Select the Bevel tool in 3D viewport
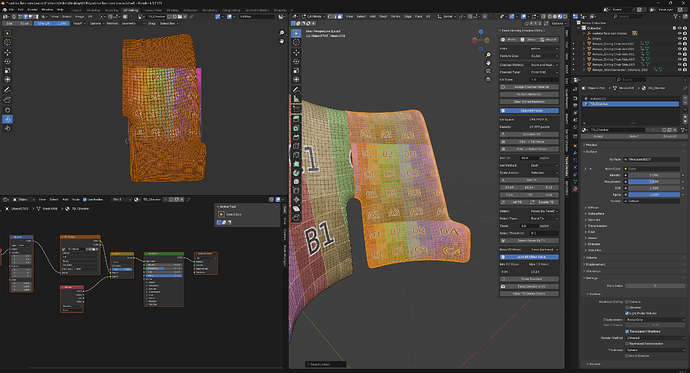The width and height of the screenshot is (690, 373). [x=297, y=137]
